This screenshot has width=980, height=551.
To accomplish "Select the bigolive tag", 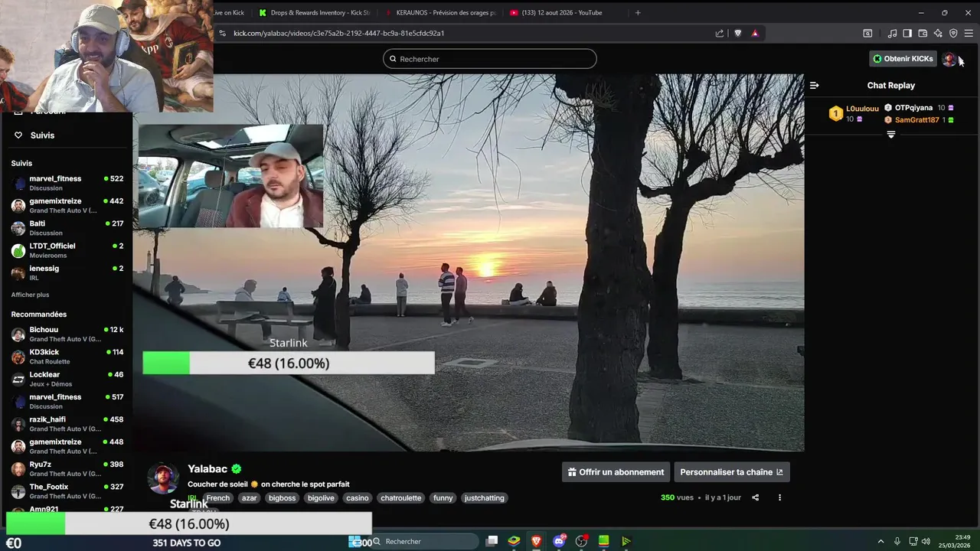I will click(x=321, y=497).
